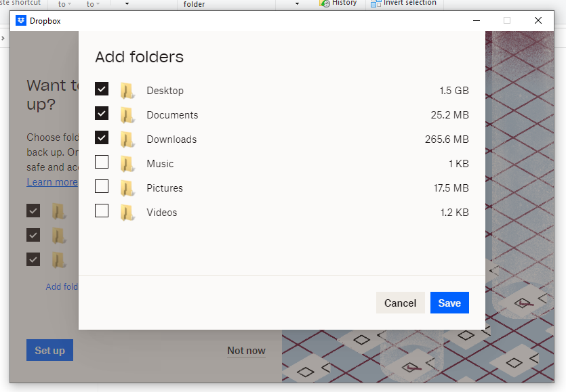Check the Videos folder checkbox

pos(102,211)
